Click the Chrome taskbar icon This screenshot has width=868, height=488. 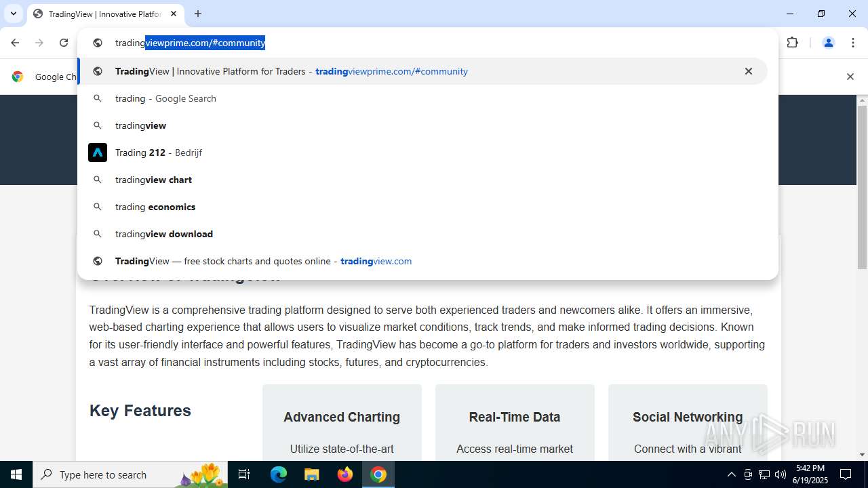click(x=378, y=474)
